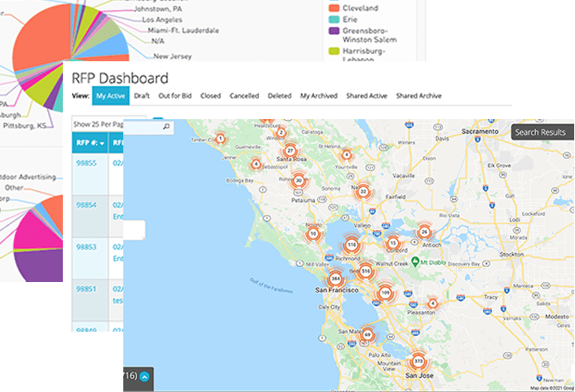Viewport: 575px width, 392px height.
Task: Click the New Jersey pie chart label
Action: pyautogui.click(x=172, y=56)
